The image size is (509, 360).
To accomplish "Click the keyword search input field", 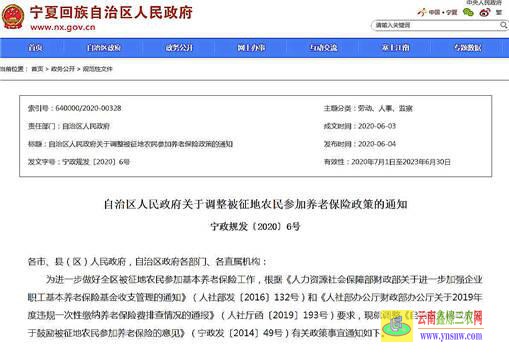I will 437,25.
